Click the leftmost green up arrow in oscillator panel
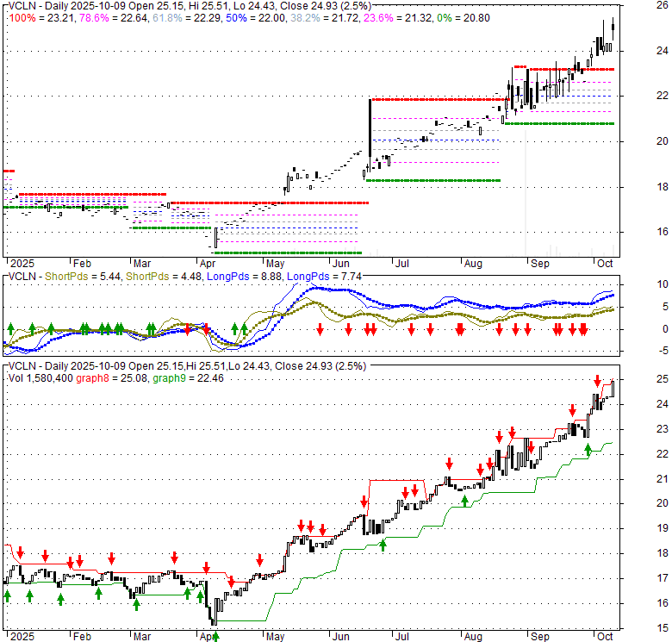 point(10,329)
